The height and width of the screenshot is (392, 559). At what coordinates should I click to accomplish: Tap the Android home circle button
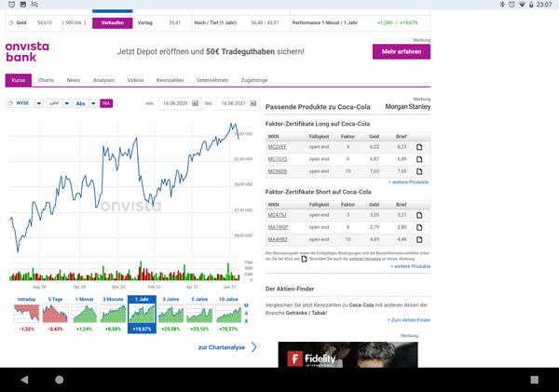click(60, 379)
